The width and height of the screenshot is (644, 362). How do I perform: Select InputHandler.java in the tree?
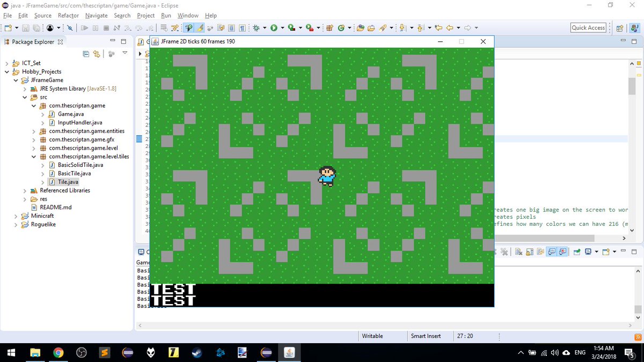[79, 123]
